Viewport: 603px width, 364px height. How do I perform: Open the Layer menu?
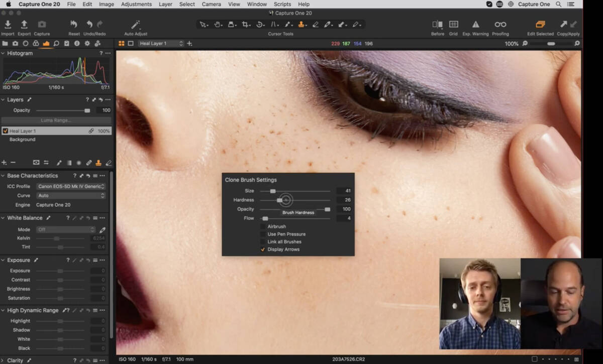[x=165, y=4]
